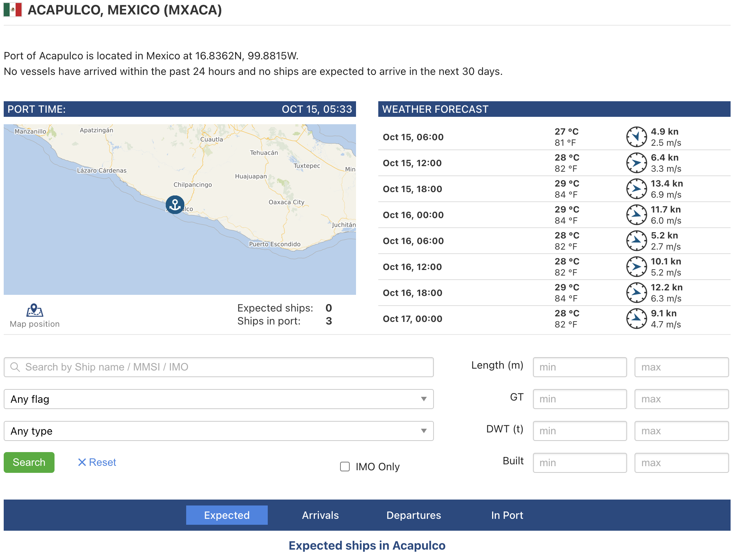Image resolution: width=738 pixels, height=560 pixels.
Task: Click the Mexico flag icon
Action: pos(13,10)
